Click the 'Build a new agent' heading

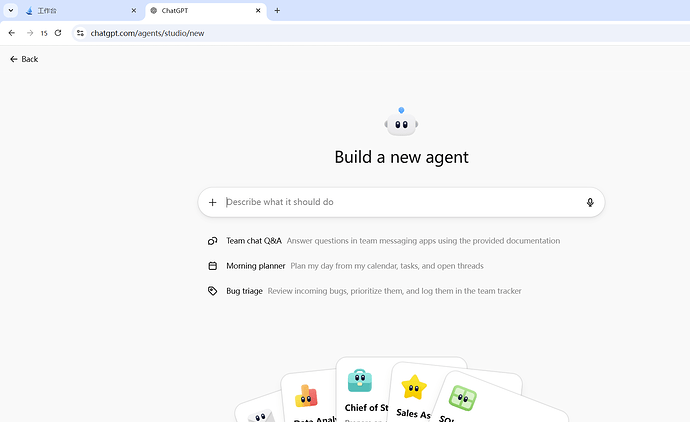click(401, 157)
